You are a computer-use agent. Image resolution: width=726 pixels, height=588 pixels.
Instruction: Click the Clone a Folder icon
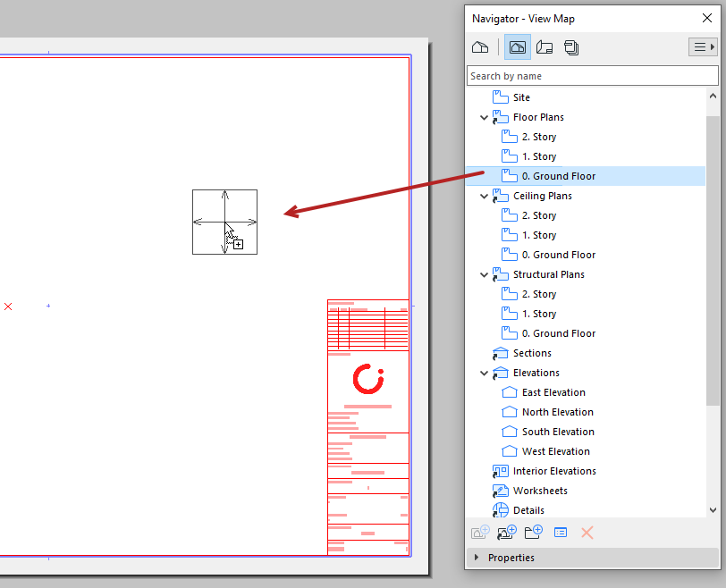click(x=507, y=533)
